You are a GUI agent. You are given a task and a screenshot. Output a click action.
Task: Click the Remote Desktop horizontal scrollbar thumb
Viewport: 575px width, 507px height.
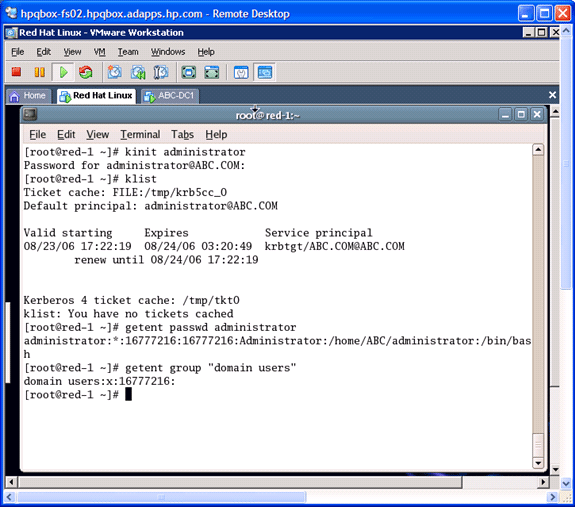pyautogui.click(x=161, y=497)
